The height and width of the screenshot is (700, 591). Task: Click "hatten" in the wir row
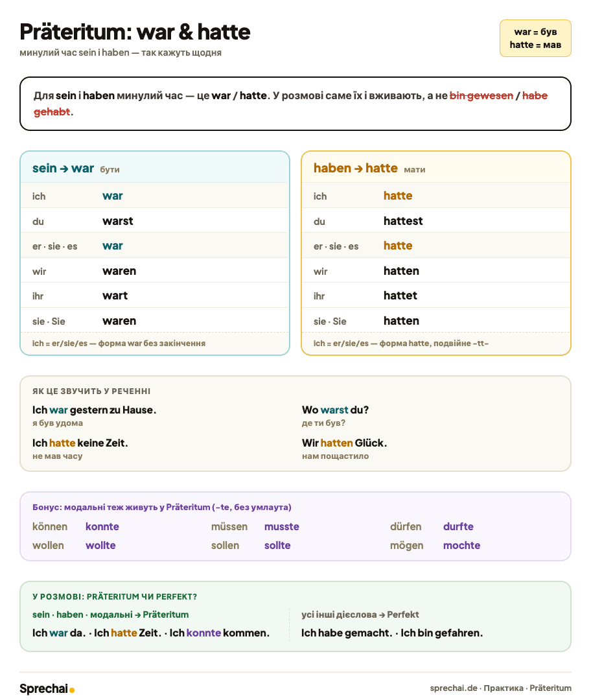tap(401, 271)
